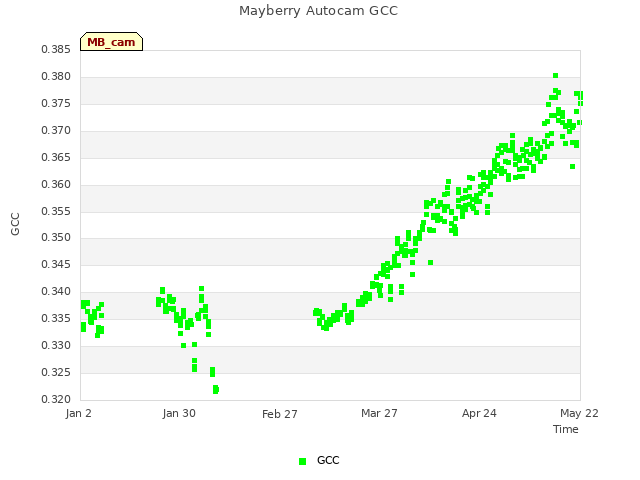Click the 0.330 y-axis value

[x=56, y=345]
